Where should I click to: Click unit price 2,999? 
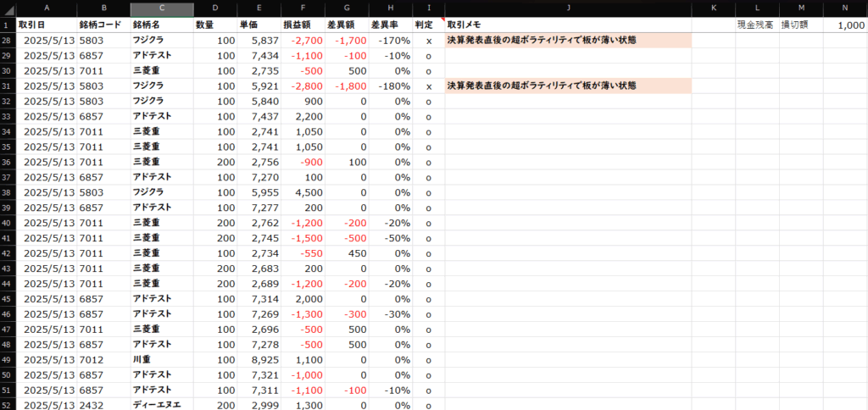coord(259,404)
